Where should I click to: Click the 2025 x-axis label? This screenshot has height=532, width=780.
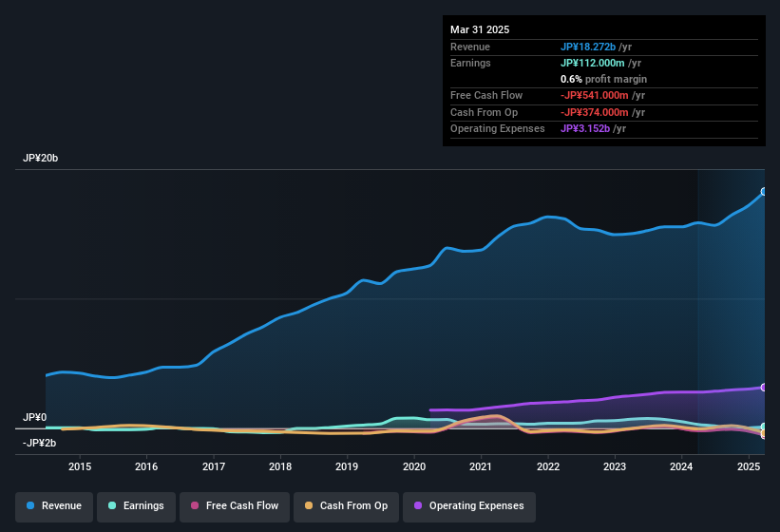748,466
